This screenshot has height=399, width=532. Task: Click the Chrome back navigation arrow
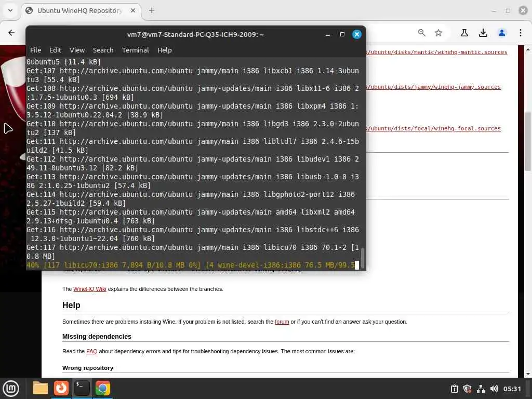[x=11, y=33]
